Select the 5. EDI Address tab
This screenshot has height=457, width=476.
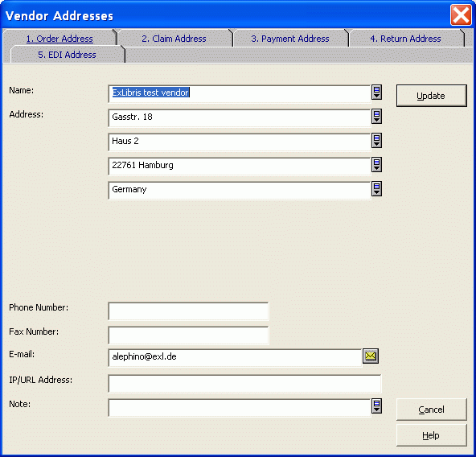click(67, 55)
